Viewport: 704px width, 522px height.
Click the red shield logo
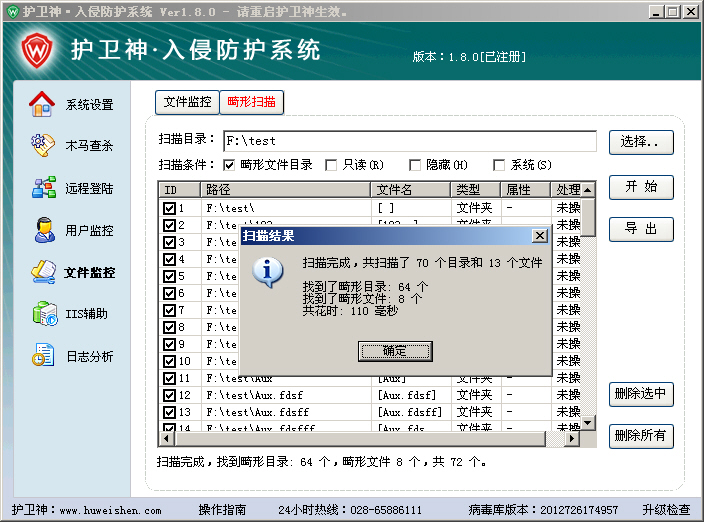pyautogui.click(x=37, y=50)
